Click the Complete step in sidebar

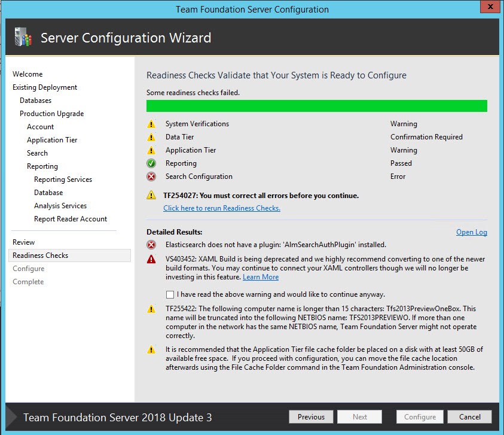pos(28,282)
